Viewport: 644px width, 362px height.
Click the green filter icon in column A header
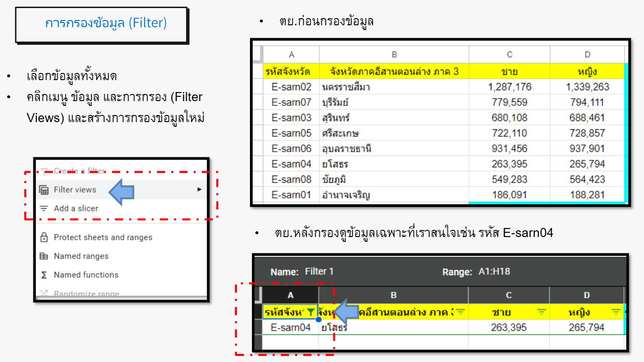coord(311,312)
